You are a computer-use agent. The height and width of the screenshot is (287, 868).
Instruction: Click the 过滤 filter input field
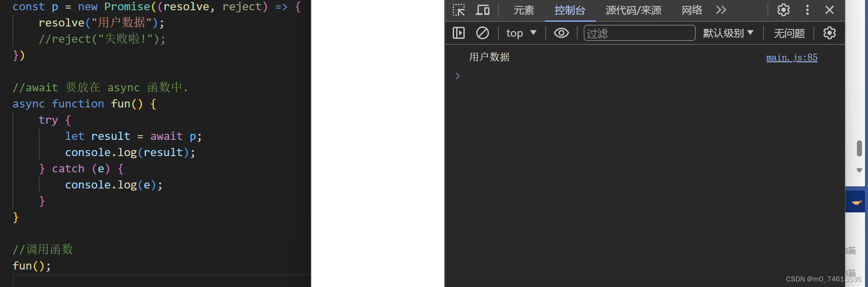point(639,33)
